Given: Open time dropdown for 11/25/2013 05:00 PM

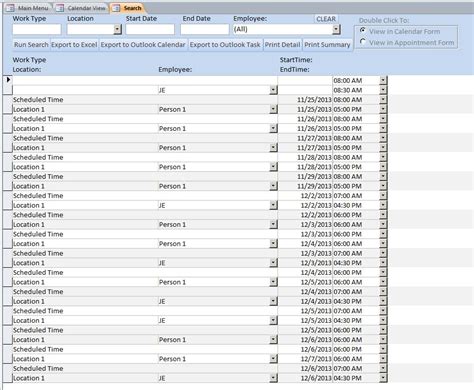Looking at the screenshot, I should click(383, 109).
